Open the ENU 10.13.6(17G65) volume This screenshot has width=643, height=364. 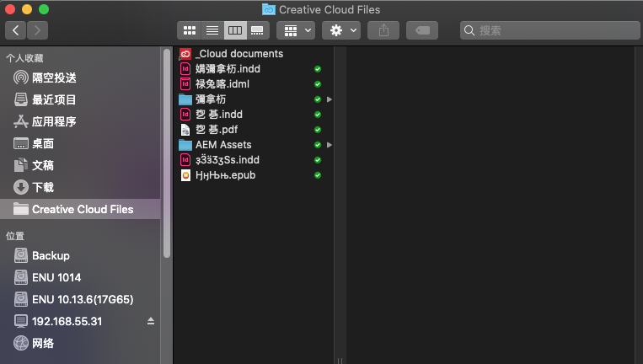pyautogui.click(x=80, y=300)
